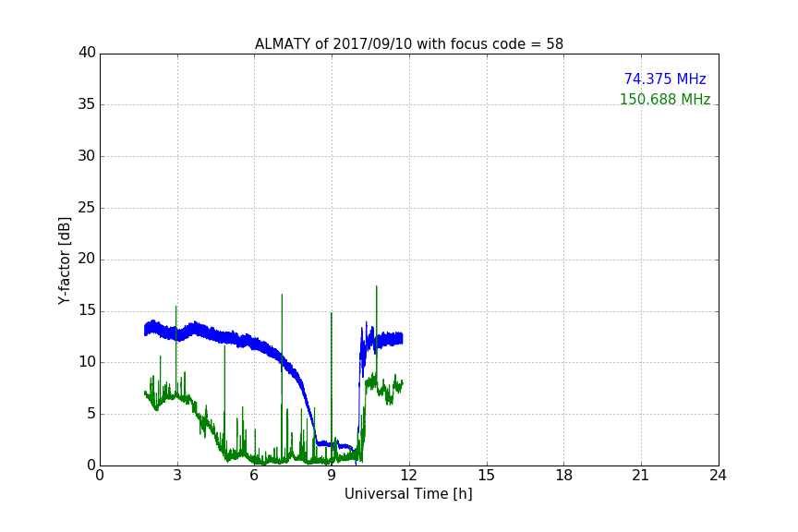The image size is (798, 532).
Task: Click the plot title mentioning ALMATY
Action: click(408, 44)
